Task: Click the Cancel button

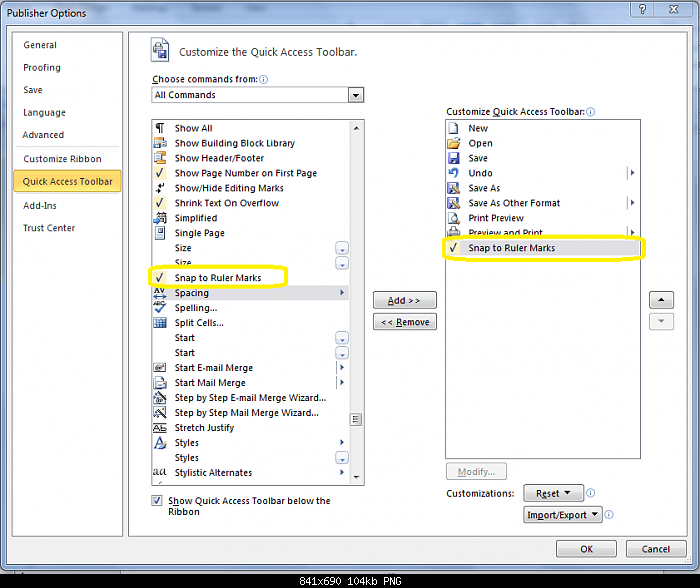Action: tap(656, 549)
